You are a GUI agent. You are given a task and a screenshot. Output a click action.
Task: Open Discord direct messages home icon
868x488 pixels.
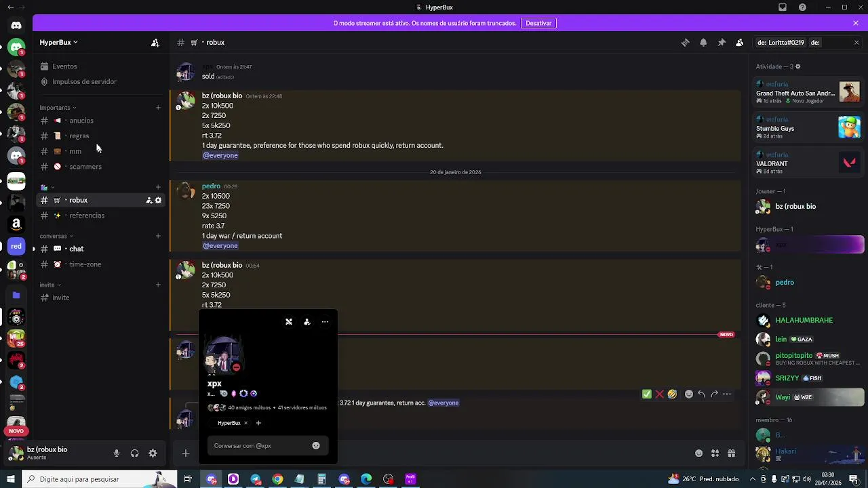16,25
